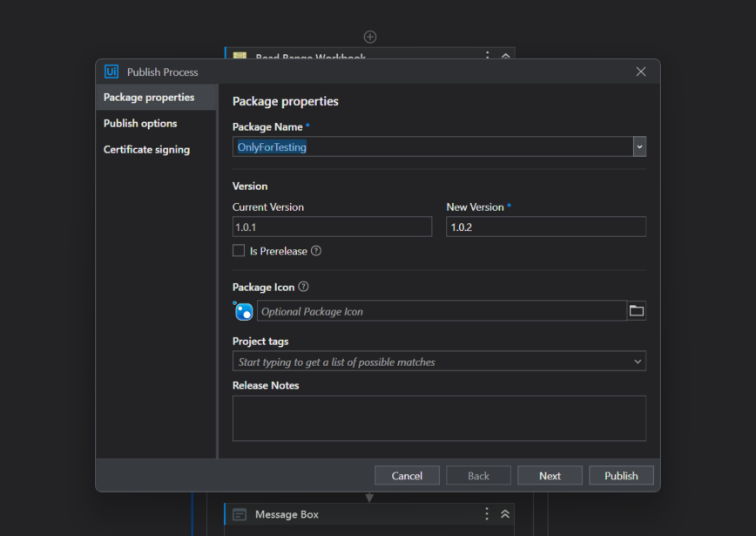Enable the Is Prerelease checkbox
Viewport: 756px width, 536px height.
(x=239, y=251)
